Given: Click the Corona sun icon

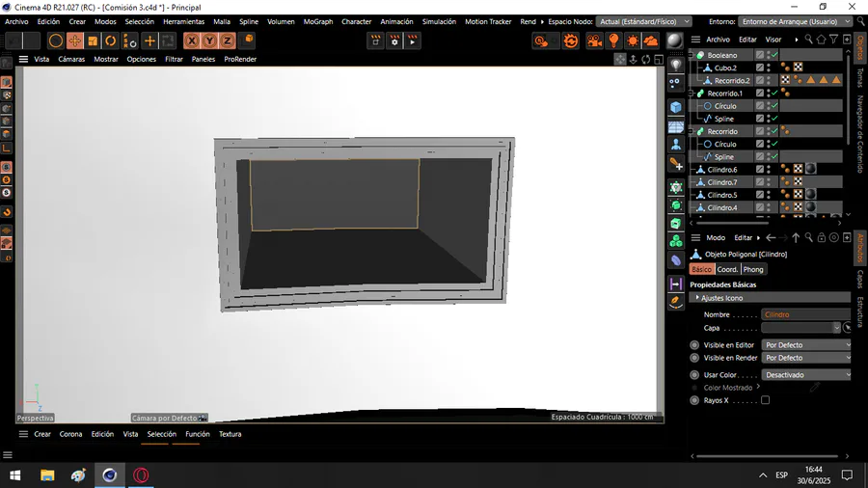Looking at the screenshot, I should pos(632,41).
